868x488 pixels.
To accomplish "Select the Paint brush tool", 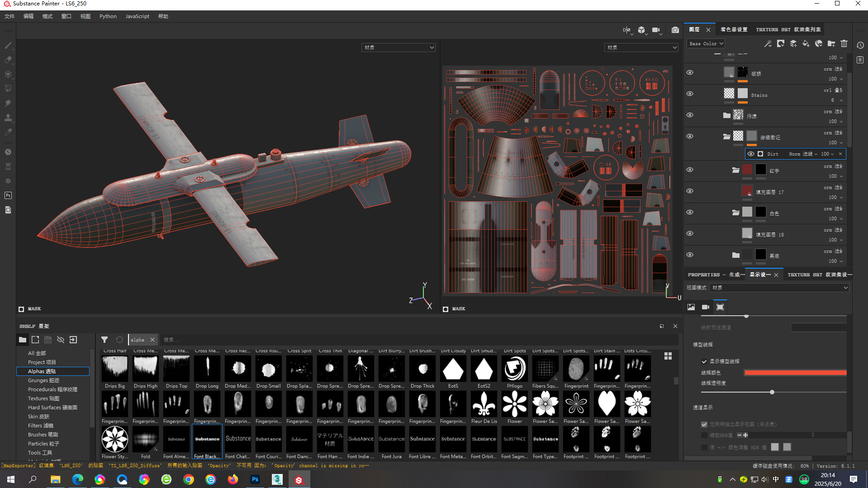I will pos(8,45).
